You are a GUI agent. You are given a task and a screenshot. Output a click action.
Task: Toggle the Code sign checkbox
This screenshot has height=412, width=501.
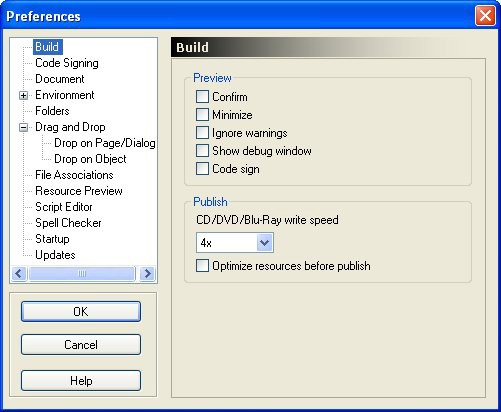pyautogui.click(x=202, y=169)
